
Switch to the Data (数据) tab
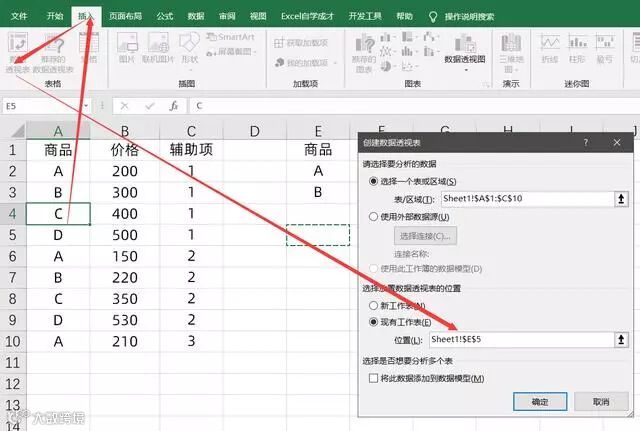coord(196,16)
